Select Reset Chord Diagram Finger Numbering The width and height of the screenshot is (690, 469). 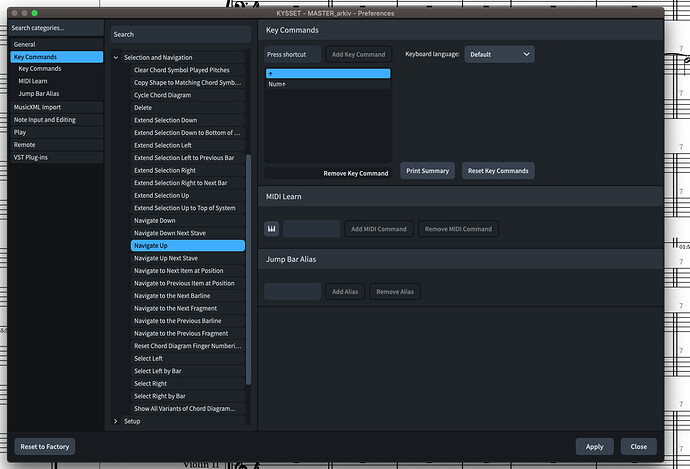click(188, 346)
